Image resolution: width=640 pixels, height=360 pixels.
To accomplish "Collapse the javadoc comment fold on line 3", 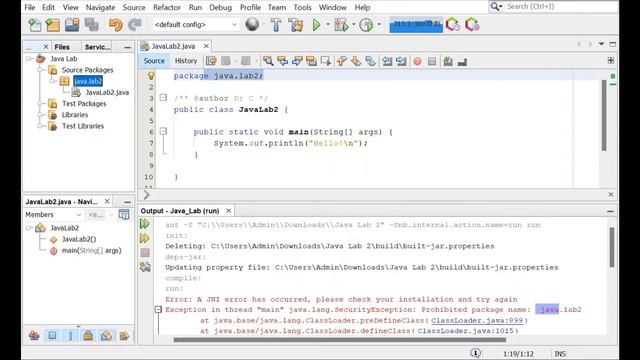I will 163,98.
